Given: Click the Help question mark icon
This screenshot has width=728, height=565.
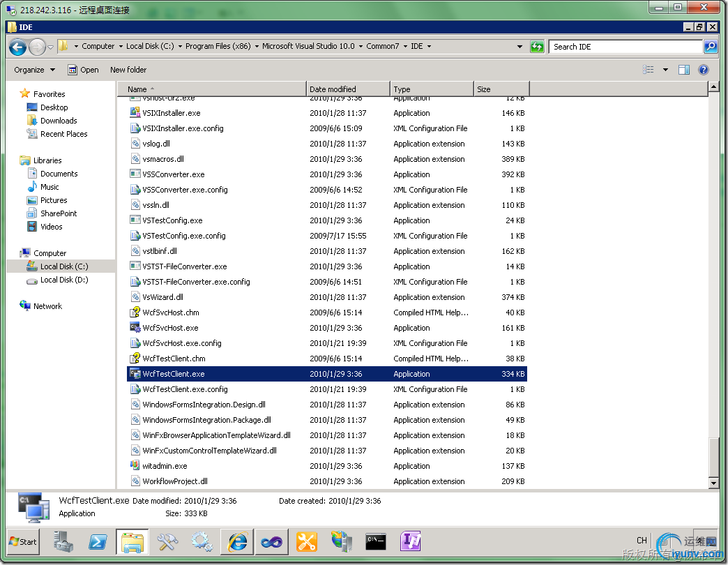Looking at the screenshot, I should click(704, 70).
